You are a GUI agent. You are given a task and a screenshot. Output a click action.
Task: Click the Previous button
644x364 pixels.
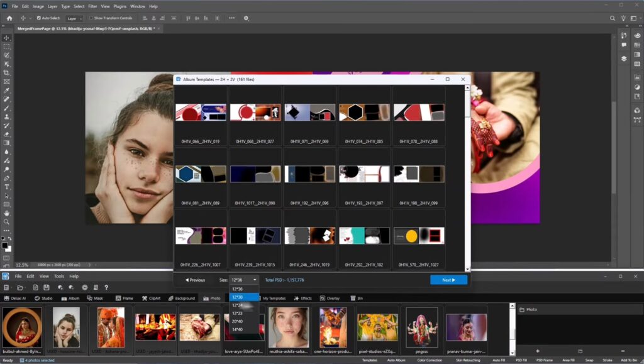[195, 280]
